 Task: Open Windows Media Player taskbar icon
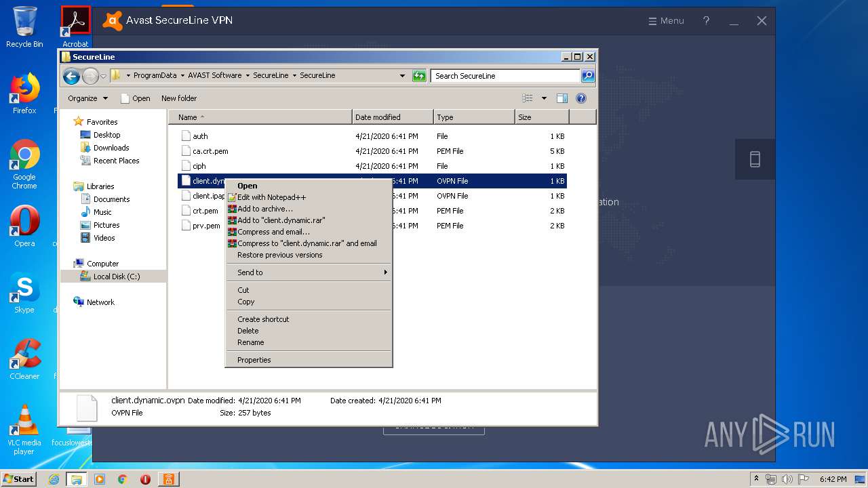100,479
